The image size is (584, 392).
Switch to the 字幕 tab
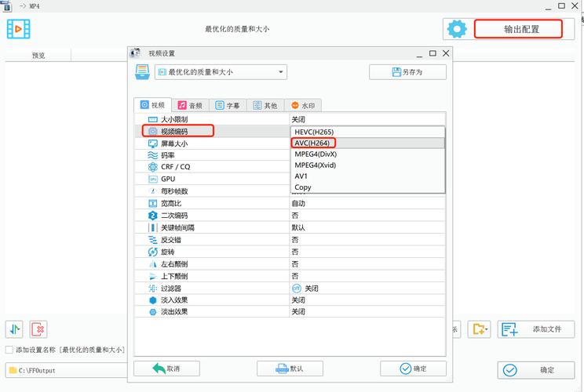click(x=228, y=106)
